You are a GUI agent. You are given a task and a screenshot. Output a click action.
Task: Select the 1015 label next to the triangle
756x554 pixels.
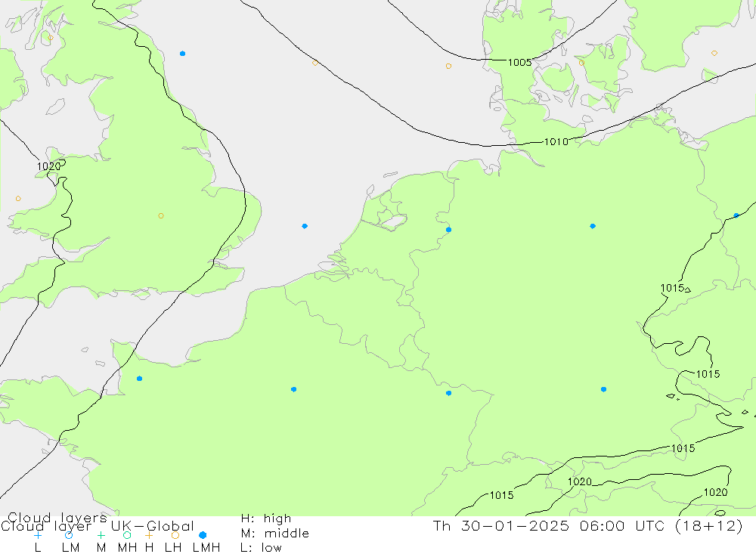pos(672,288)
